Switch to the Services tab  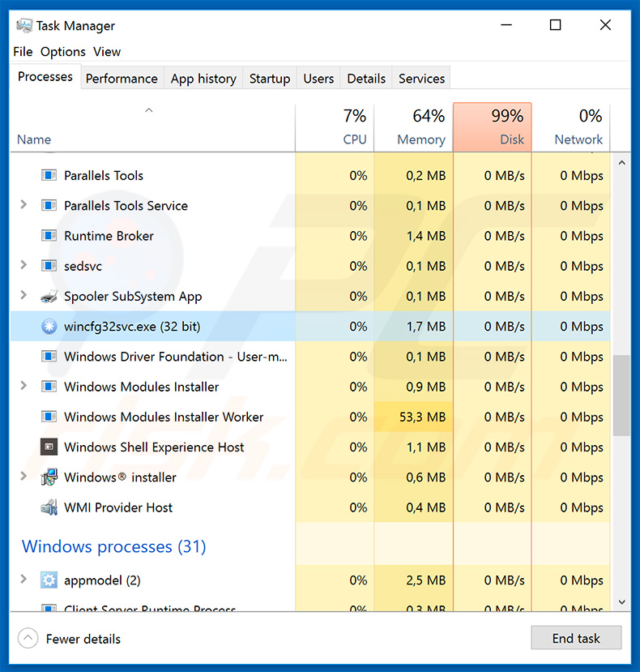pyautogui.click(x=421, y=79)
